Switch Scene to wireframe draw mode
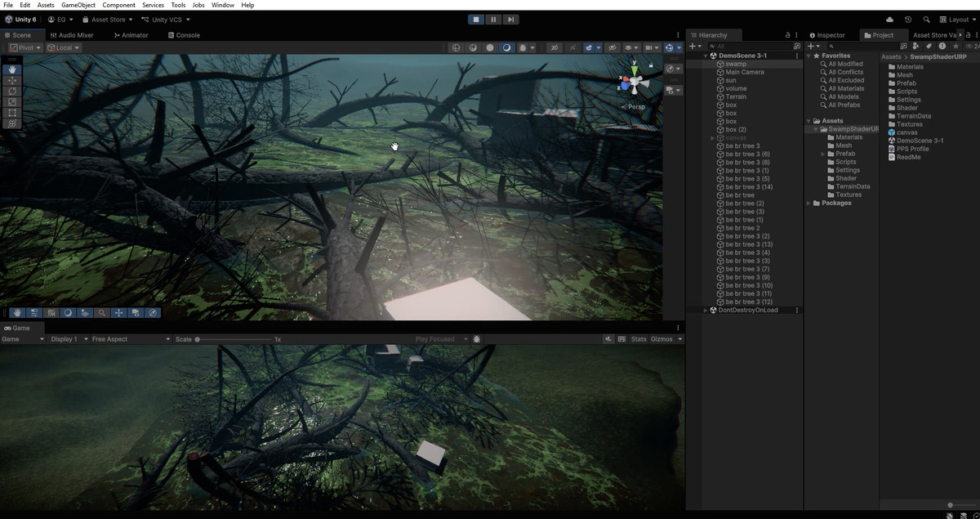 pyautogui.click(x=457, y=47)
